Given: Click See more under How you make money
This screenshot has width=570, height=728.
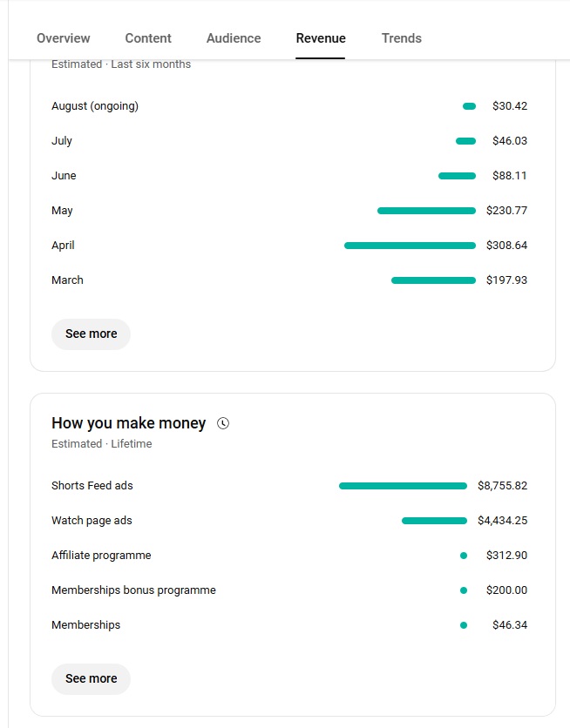Looking at the screenshot, I should click(91, 678).
